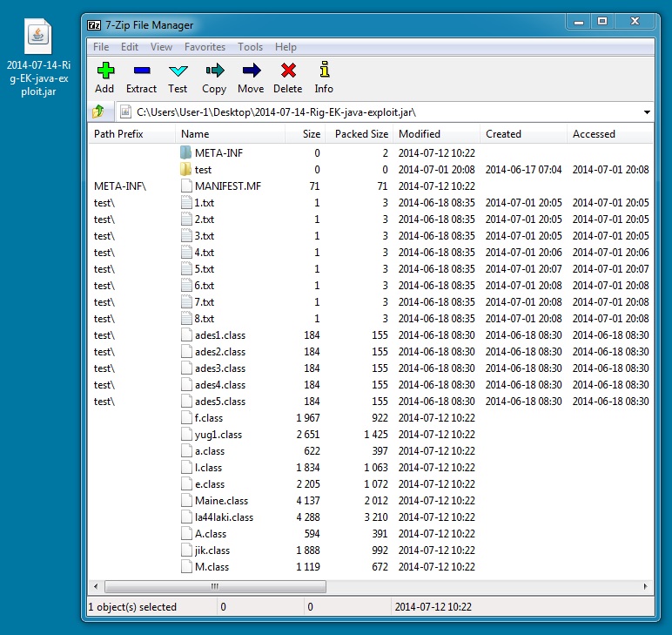Image resolution: width=672 pixels, height=635 pixels.
Task: Go up one folder level icon
Action: coord(99,111)
